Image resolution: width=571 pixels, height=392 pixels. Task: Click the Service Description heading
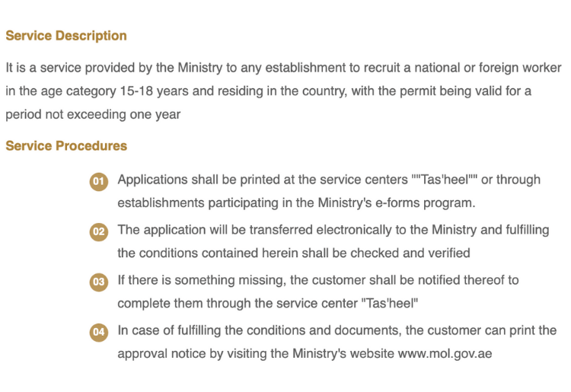click(x=66, y=36)
